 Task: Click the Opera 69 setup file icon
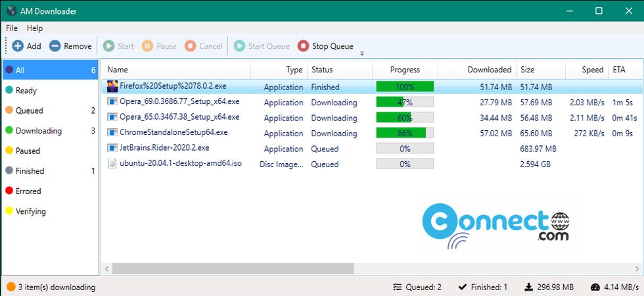[x=112, y=101]
